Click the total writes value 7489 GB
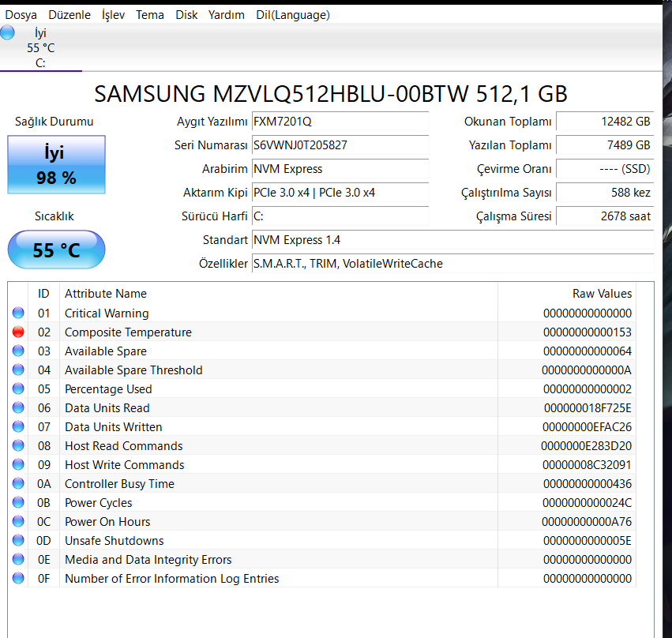Image resolution: width=672 pixels, height=638 pixels. 605,144
